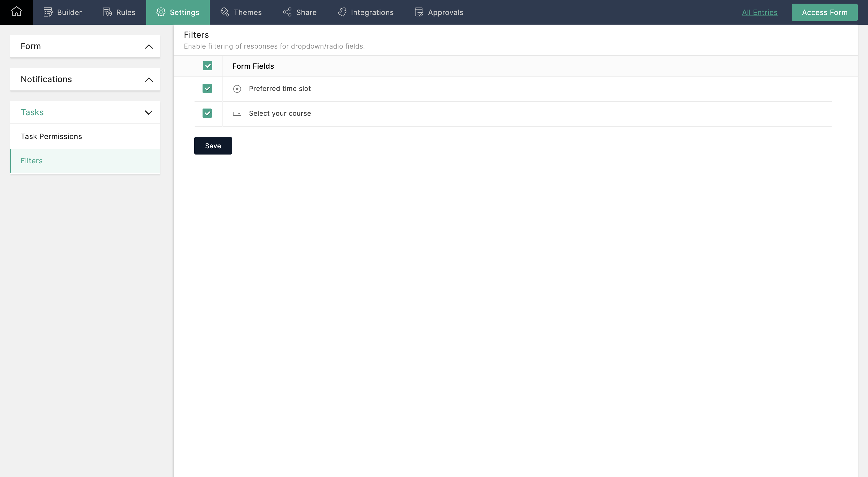The image size is (868, 477).
Task: Click the Builder icon in navbar
Action: click(48, 12)
